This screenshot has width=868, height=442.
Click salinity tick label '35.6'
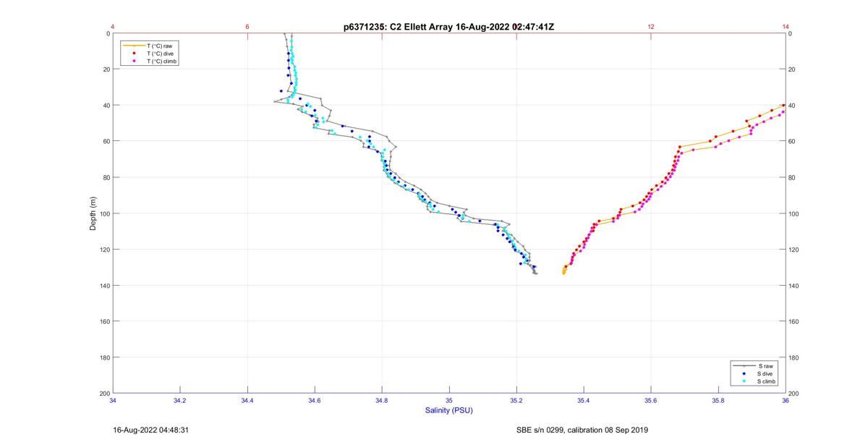coord(651,400)
